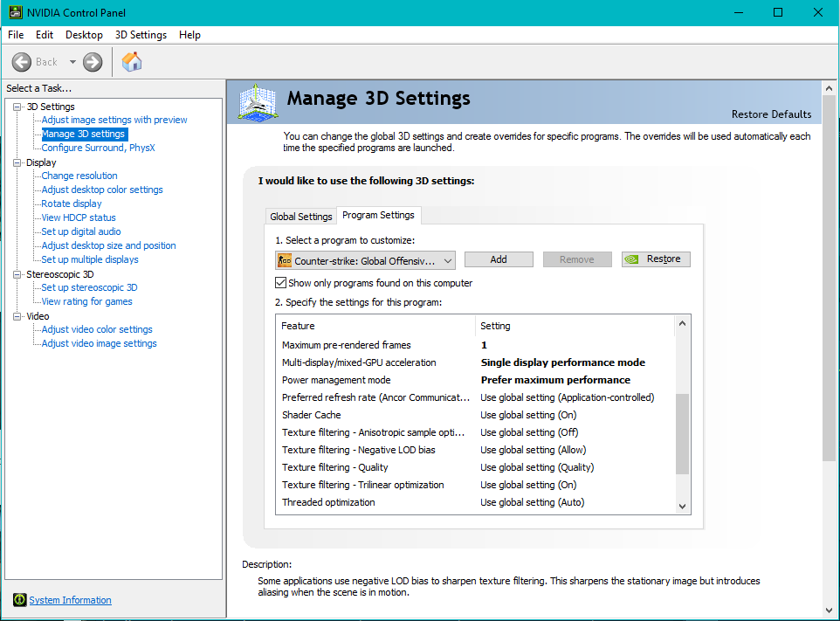Switch to the Global Settings tab
The height and width of the screenshot is (621, 840).
pyautogui.click(x=301, y=217)
